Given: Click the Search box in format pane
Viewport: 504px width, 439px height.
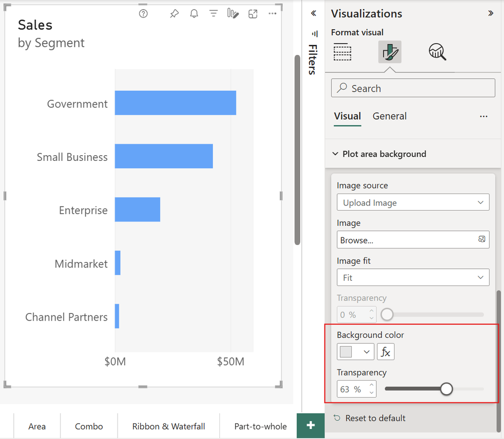Looking at the screenshot, I should (413, 88).
